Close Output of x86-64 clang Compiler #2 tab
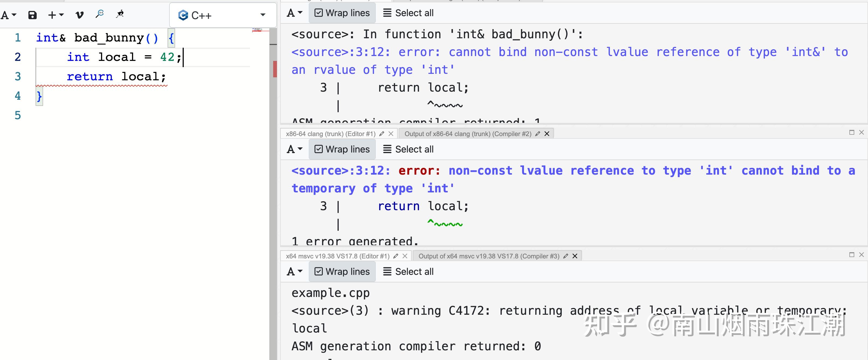Screen dimensions: 868x360 547,134
